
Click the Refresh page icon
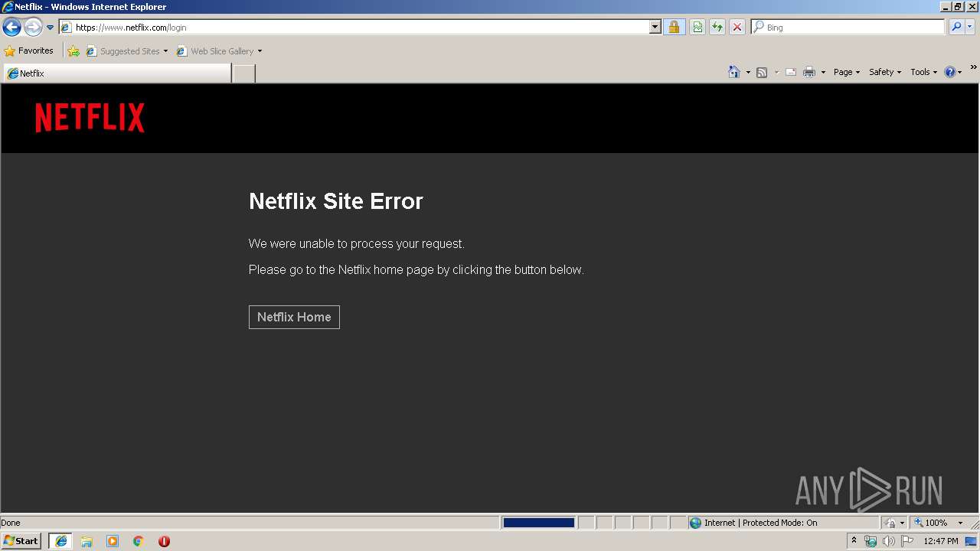click(717, 28)
